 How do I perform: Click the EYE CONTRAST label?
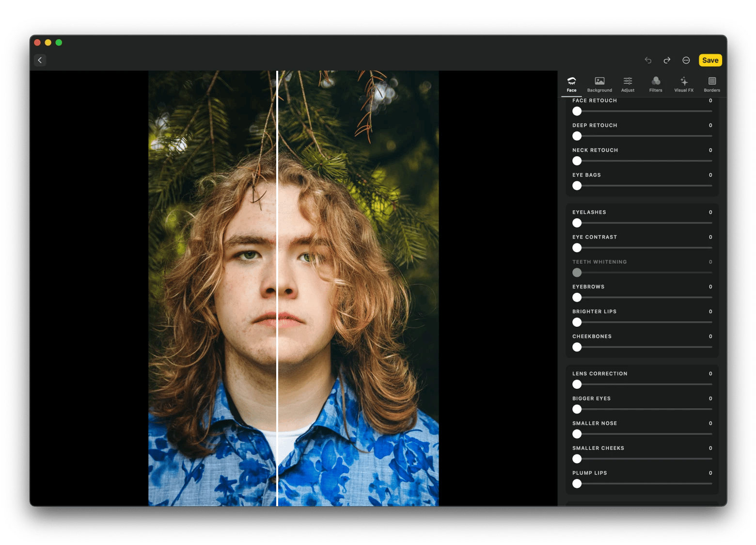[595, 237]
